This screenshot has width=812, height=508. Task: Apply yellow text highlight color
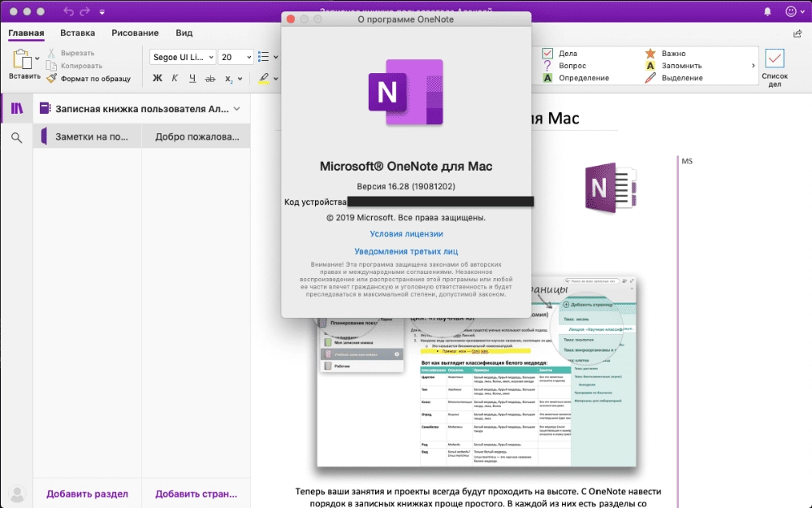264,79
